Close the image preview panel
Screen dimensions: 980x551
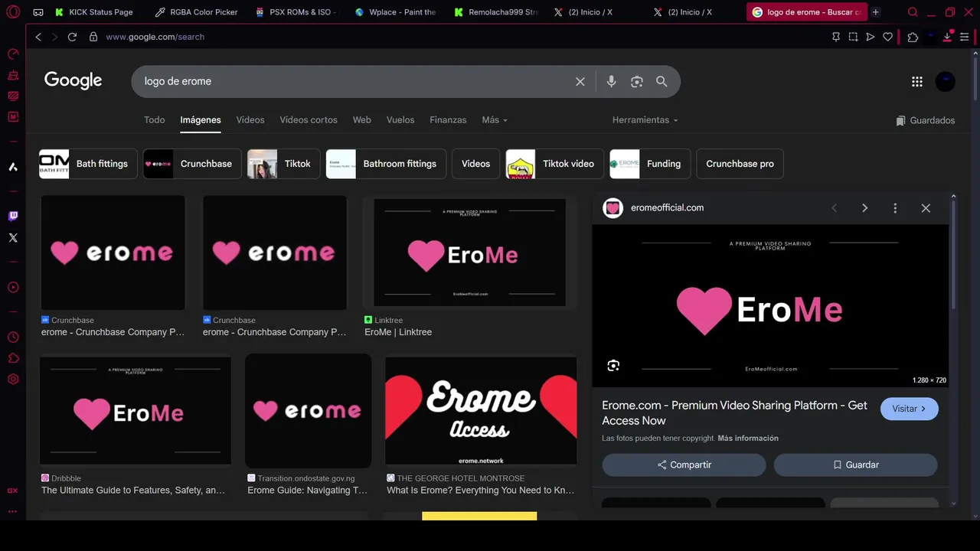pos(926,208)
